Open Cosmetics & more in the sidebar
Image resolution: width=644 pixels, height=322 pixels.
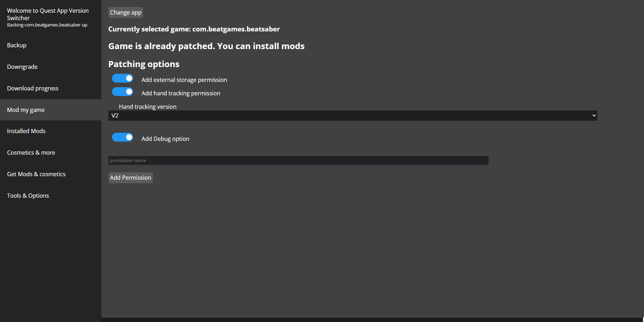[x=31, y=153]
